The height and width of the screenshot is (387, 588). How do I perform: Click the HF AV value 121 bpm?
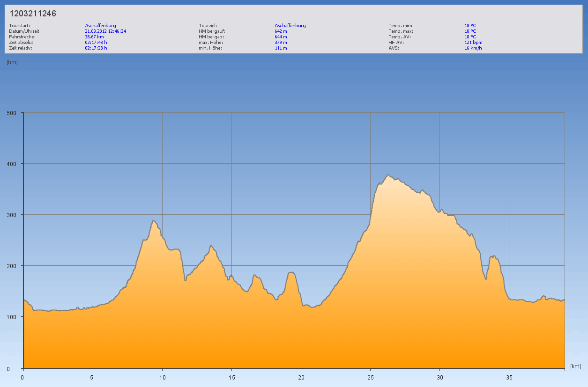(x=473, y=42)
